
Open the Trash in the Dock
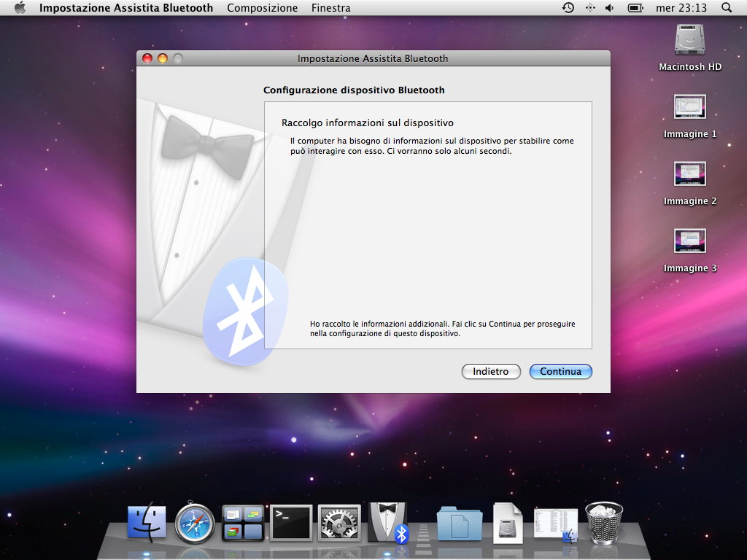[604, 523]
